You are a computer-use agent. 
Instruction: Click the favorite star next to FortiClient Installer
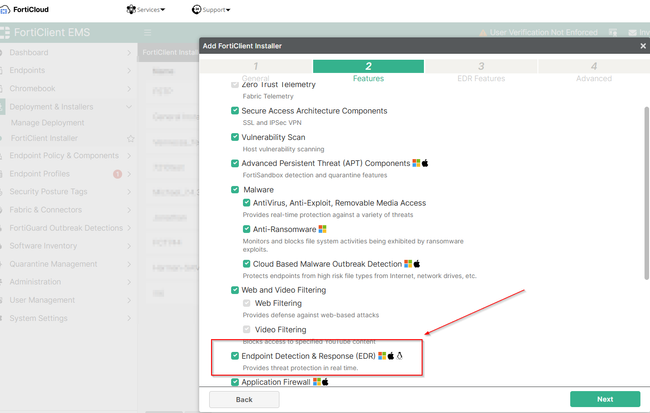(131, 138)
